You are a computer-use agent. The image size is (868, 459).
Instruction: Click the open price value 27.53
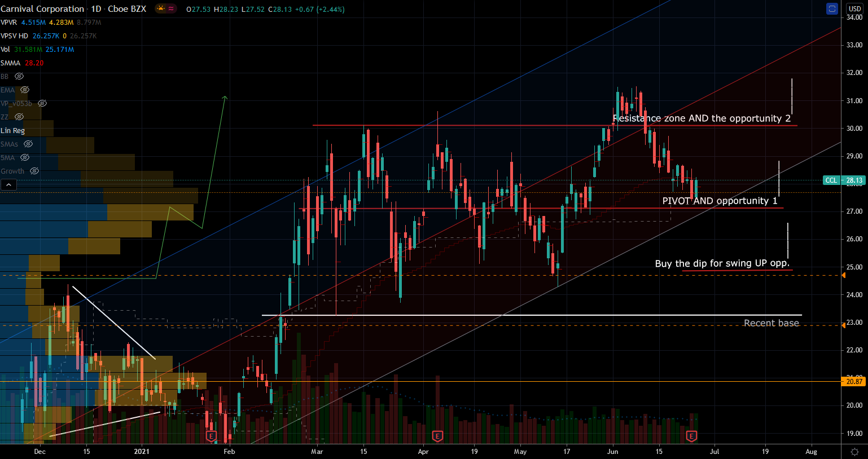(201, 9)
